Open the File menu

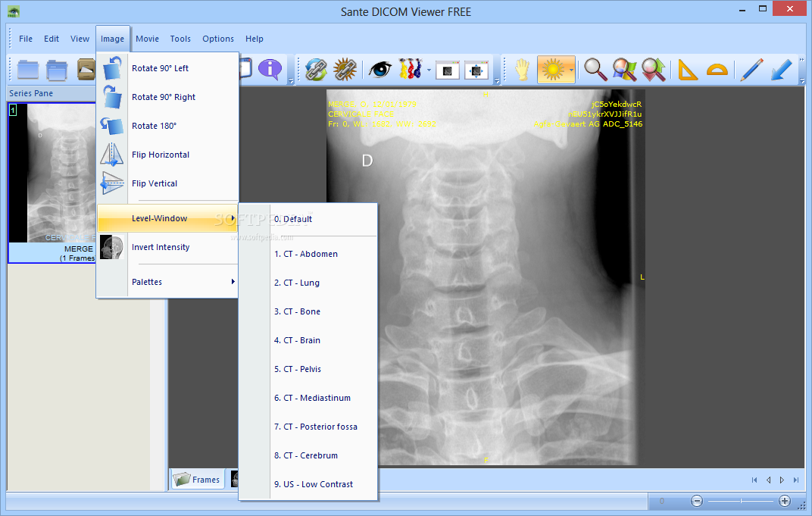pyautogui.click(x=26, y=39)
